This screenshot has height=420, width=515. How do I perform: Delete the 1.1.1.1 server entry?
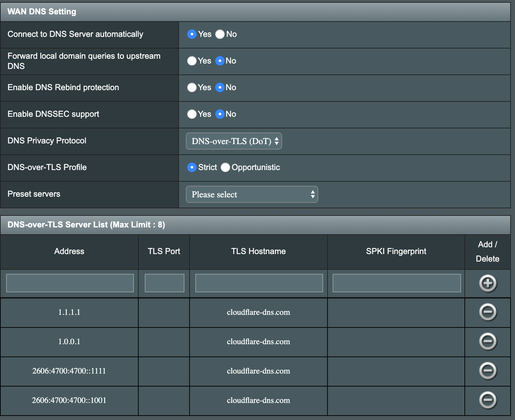(487, 312)
